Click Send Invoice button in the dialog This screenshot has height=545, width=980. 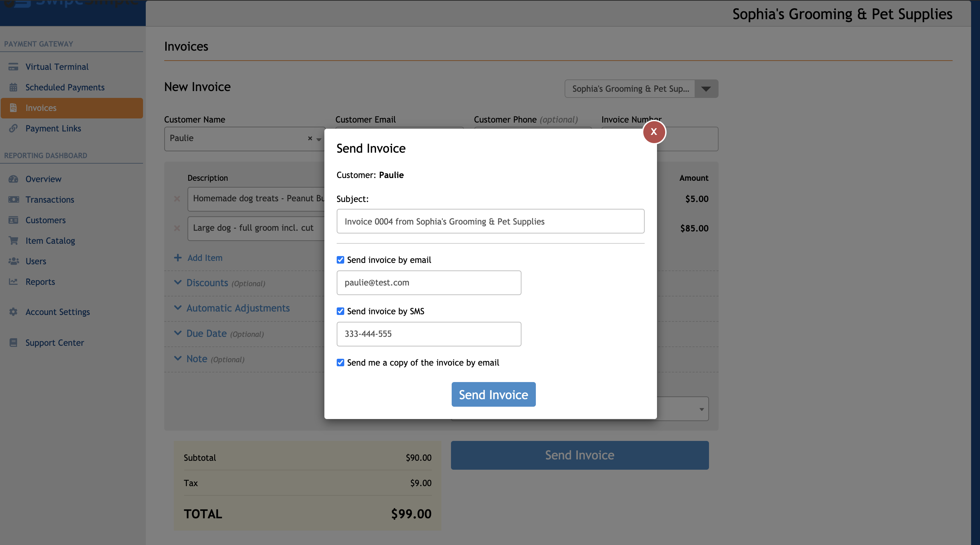pyautogui.click(x=493, y=394)
